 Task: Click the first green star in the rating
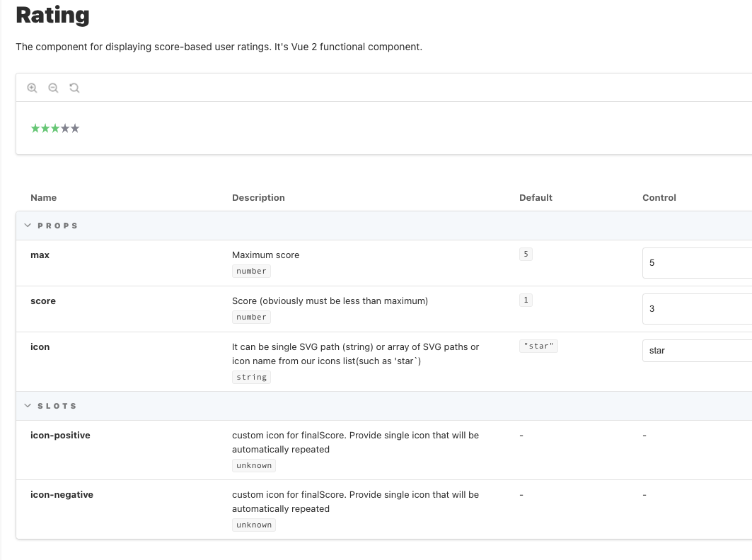[34, 128]
